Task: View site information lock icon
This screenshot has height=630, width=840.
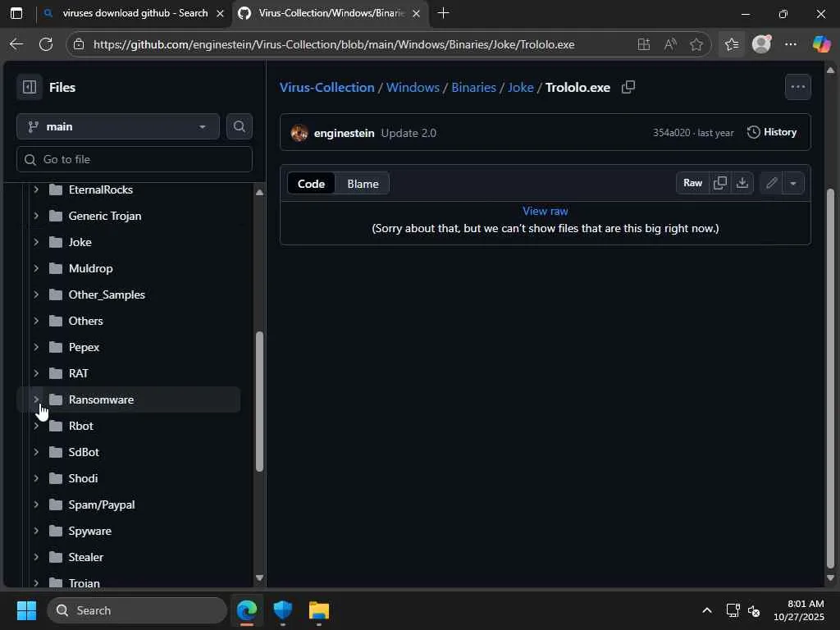Action: (x=79, y=44)
